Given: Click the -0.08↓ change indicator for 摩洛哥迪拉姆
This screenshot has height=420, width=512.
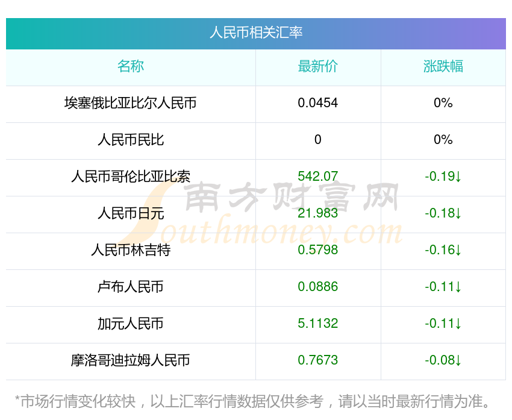Looking at the screenshot, I should click(443, 360).
